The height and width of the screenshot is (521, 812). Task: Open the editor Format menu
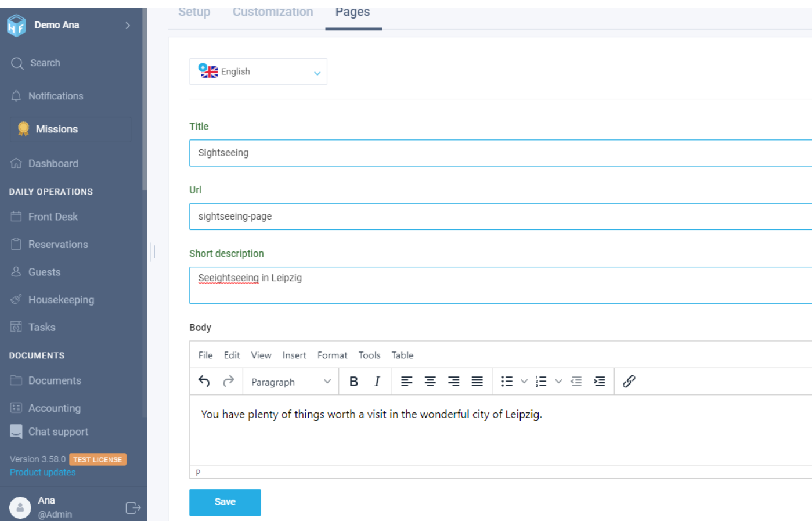(332, 355)
